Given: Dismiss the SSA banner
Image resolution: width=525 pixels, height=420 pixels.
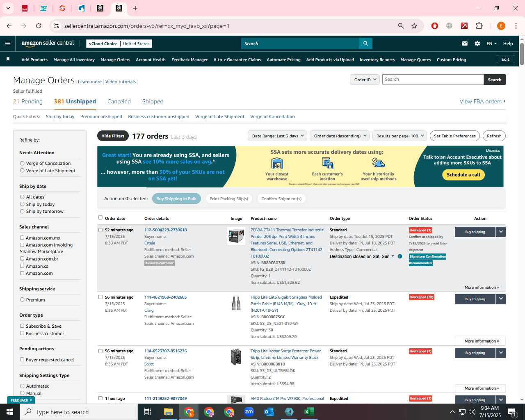Looking at the screenshot, I should click(x=493, y=151).
